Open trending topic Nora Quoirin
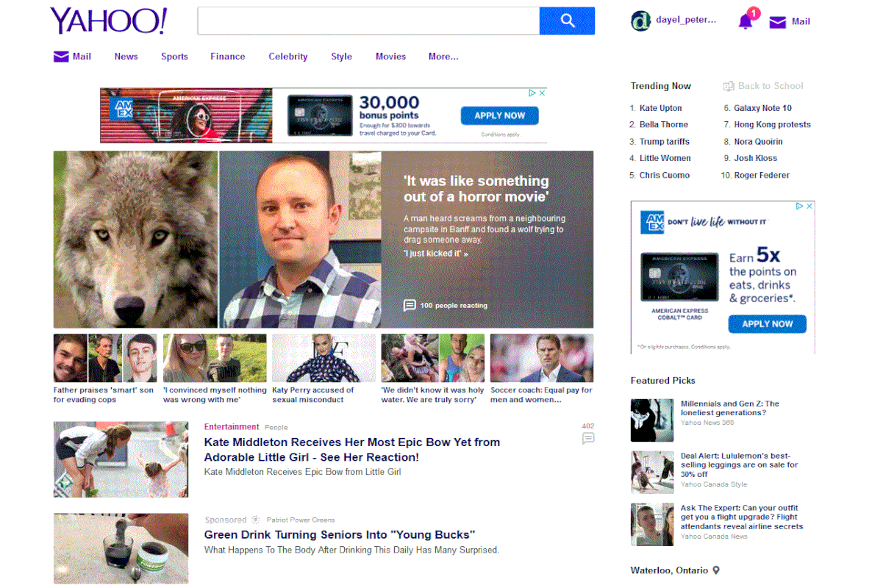 [759, 142]
